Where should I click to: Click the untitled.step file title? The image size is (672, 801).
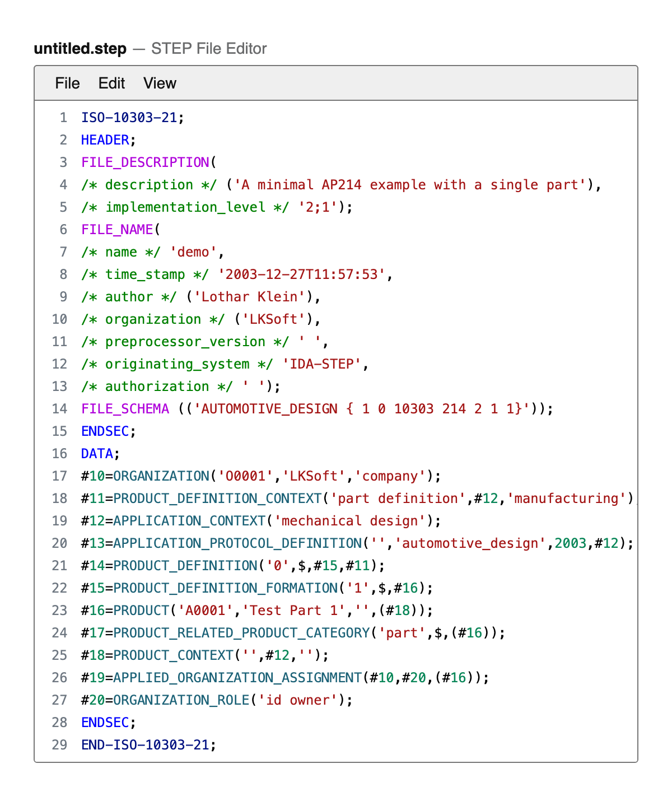tap(80, 49)
